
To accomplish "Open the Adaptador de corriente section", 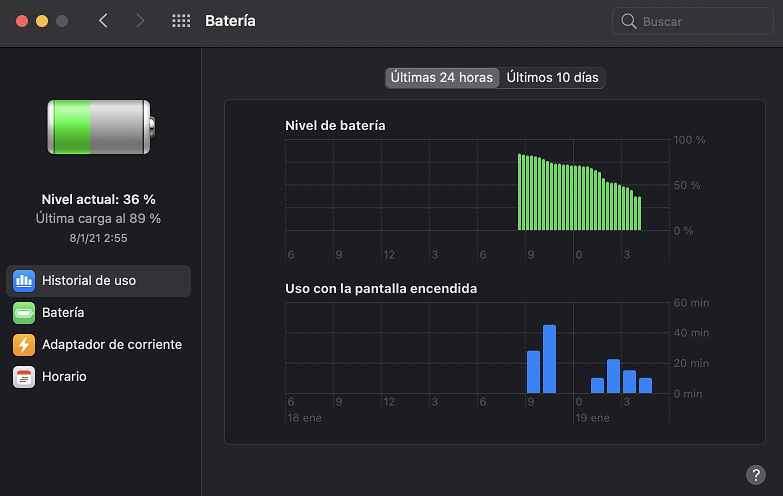I will coord(111,345).
